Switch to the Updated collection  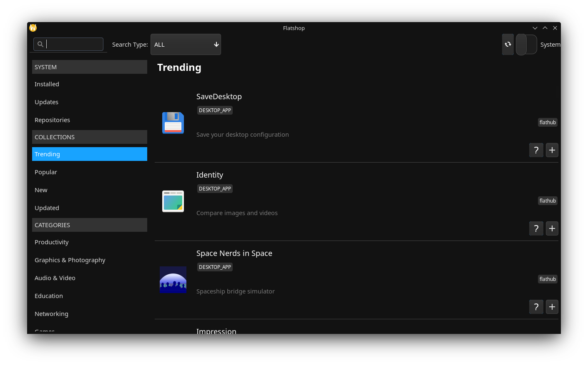tap(47, 208)
